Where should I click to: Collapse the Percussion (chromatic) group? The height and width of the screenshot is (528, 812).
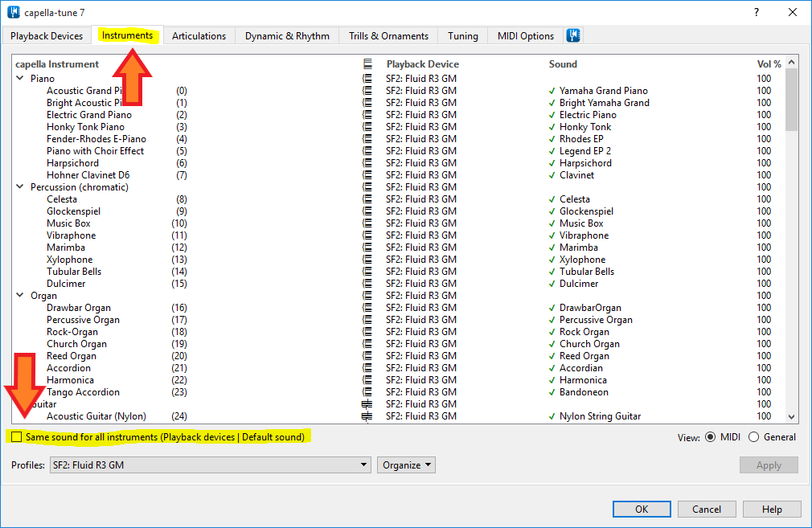[20, 187]
